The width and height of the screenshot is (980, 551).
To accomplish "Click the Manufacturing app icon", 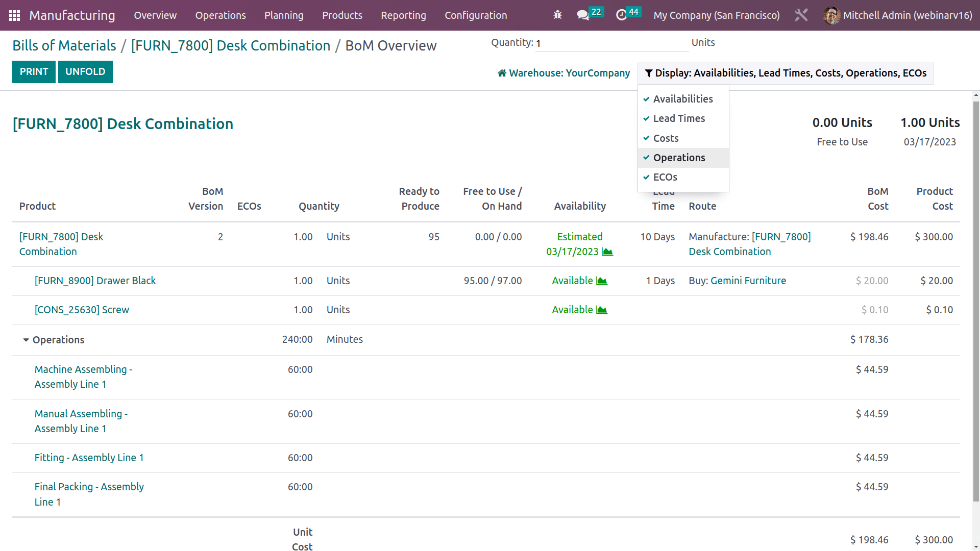I will click(x=13, y=15).
